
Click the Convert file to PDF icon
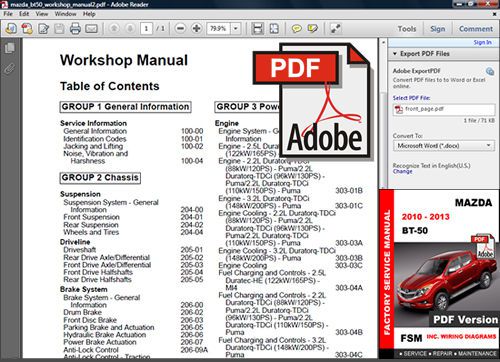27,29
